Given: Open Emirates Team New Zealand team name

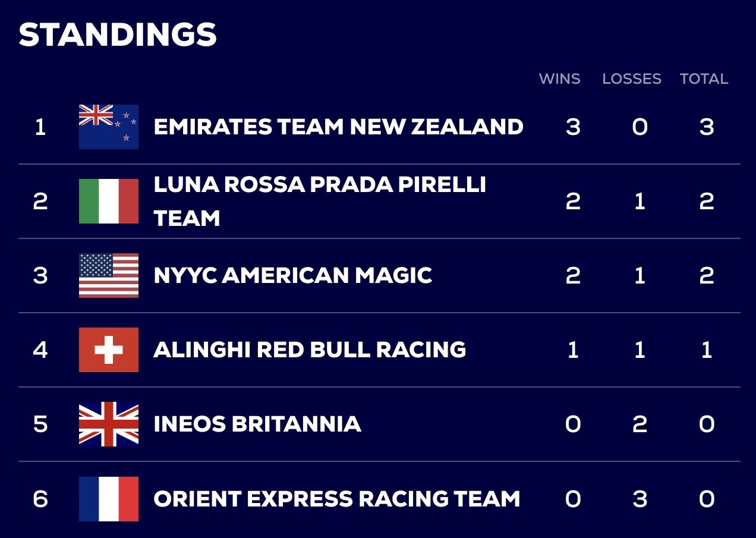Looking at the screenshot, I should 338,127.
